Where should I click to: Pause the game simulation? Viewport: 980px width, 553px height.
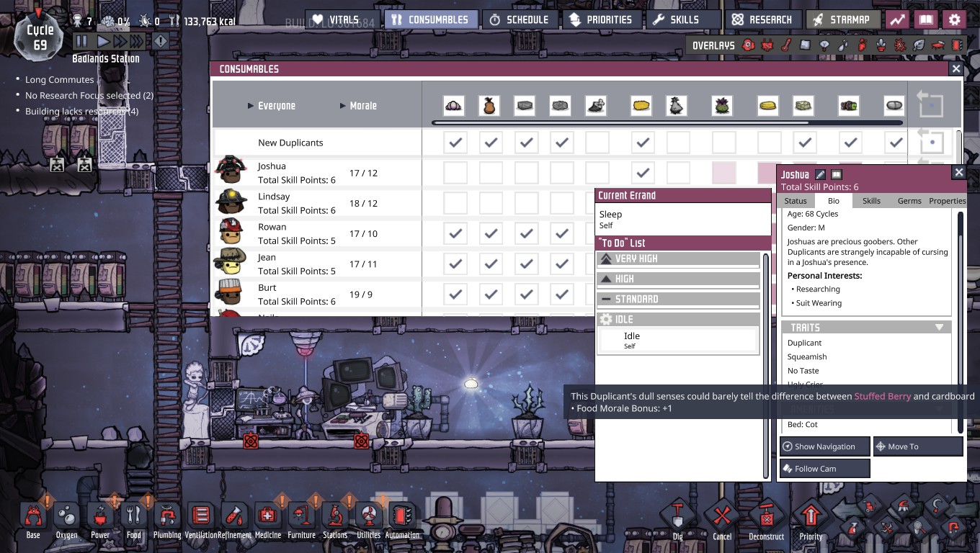pos(81,42)
